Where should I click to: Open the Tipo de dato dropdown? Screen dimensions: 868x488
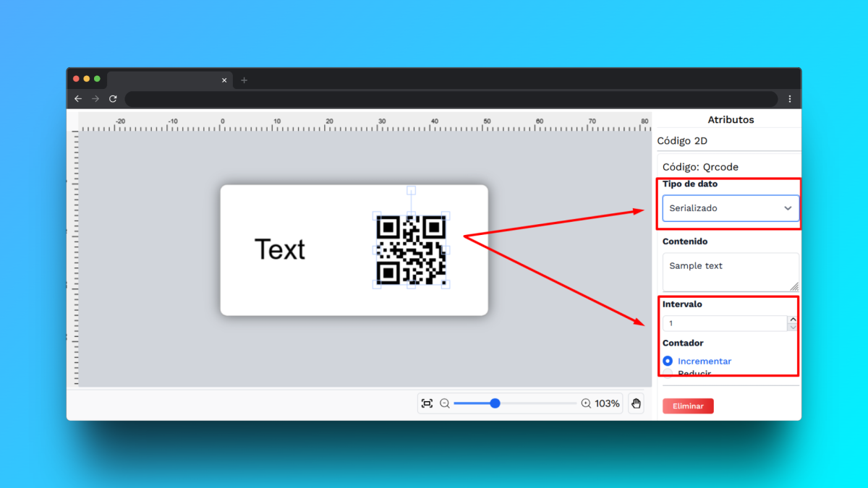pos(731,208)
